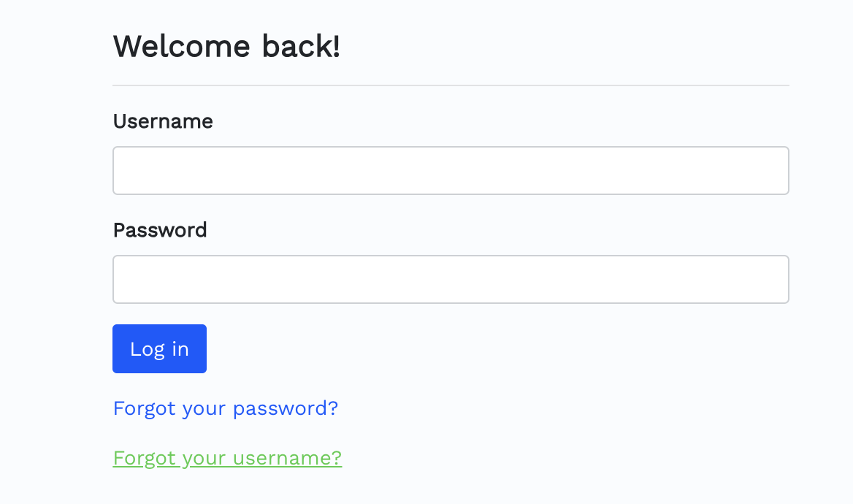Click the Username label text
This screenshot has width=853, height=504.
click(x=163, y=121)
